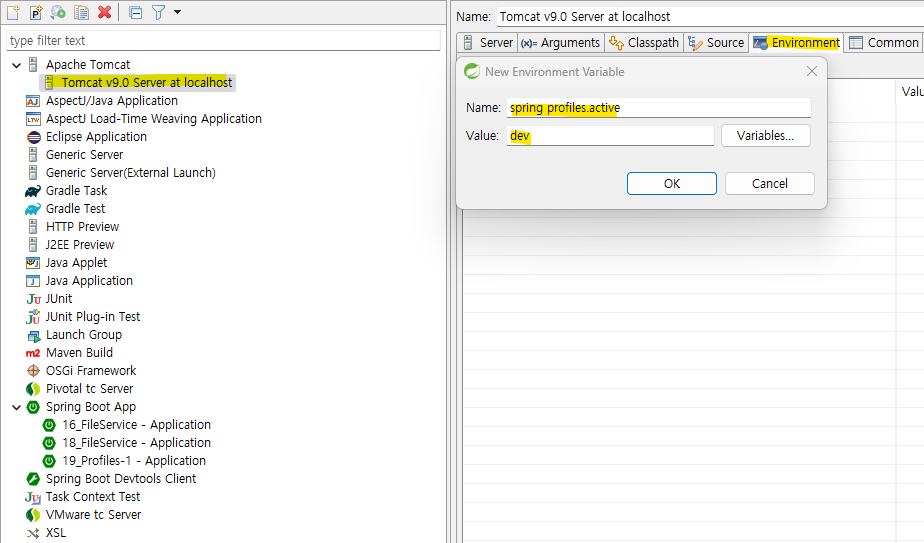Switch to the Classpath tab

point(644,42)
